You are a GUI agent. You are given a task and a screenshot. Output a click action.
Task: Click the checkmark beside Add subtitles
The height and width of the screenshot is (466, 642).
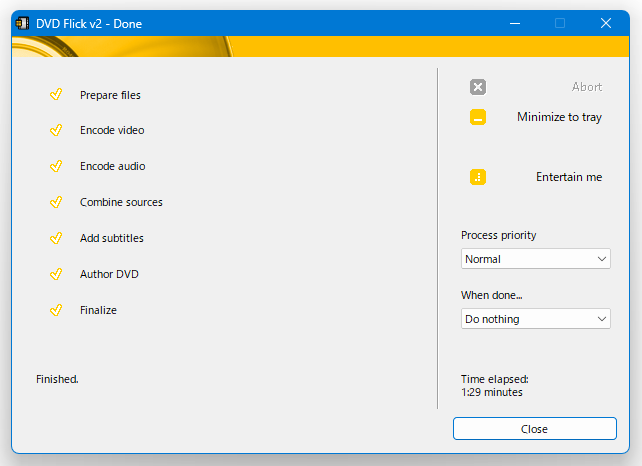pos(56,238)
